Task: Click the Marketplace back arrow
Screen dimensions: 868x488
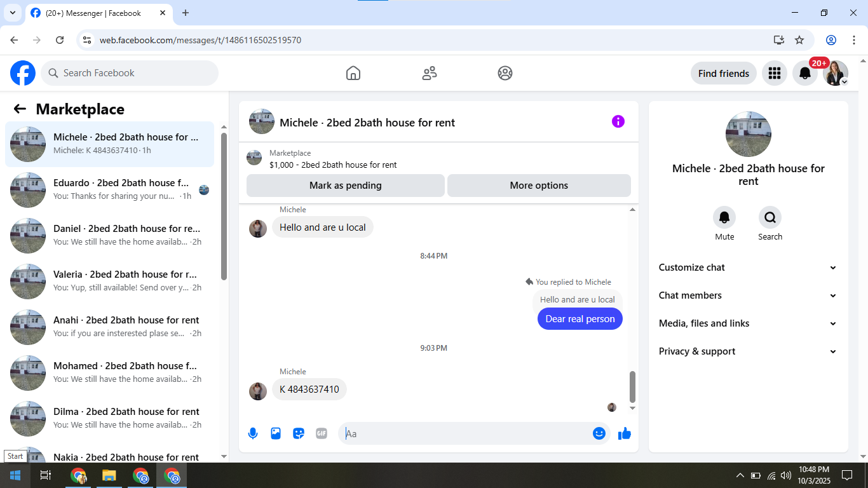Action: tap(20, 109)
